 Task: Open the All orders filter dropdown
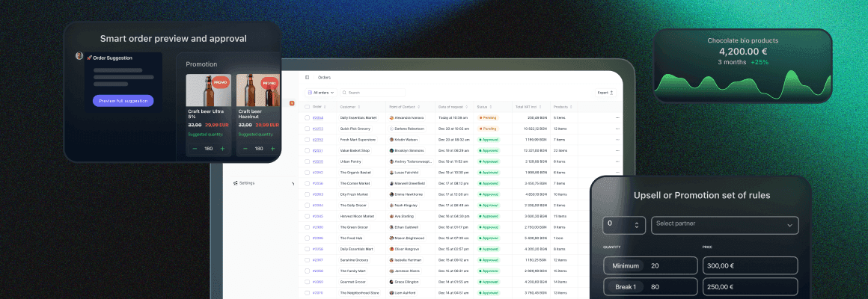tap(321, 93)
